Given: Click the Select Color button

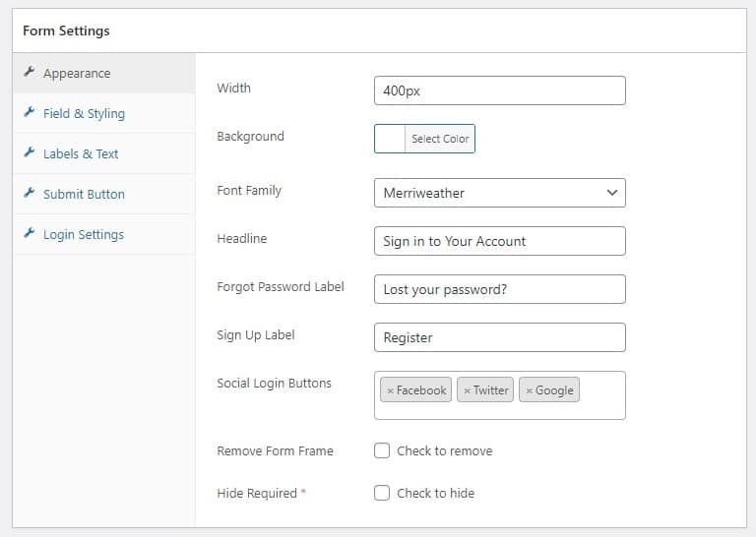Looking at the screenshot, I should point(440,139).
